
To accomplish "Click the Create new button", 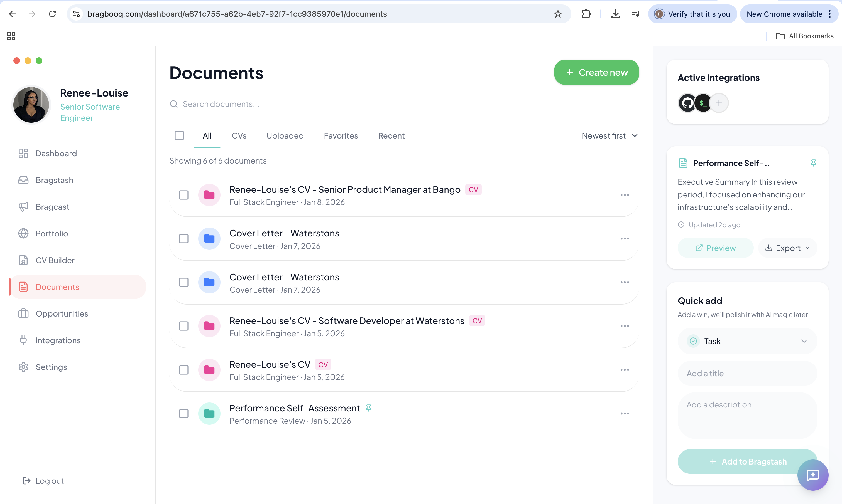I will [596, 72].
